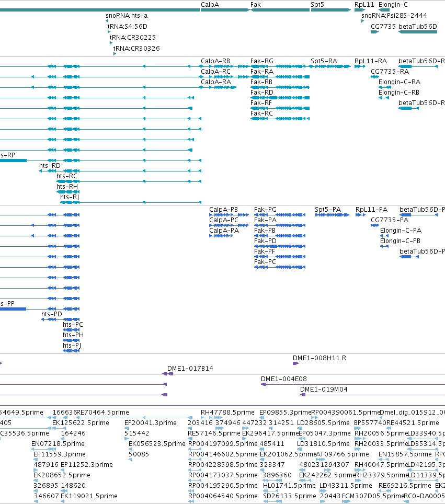Image resolution: width=445 pixels, height=504 pixels.
Task: Click the hts-PD protein label
Action: tap(52, 314)
